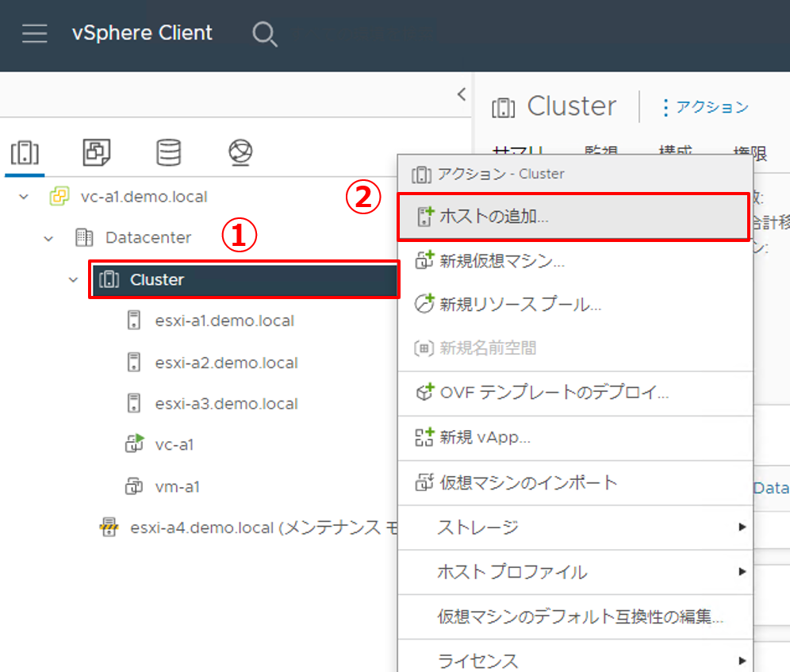Open 仮想マシンのデフォルト互換性の編集... entry
The height and width of the screenshot is (672, 790).
(575, 616)
